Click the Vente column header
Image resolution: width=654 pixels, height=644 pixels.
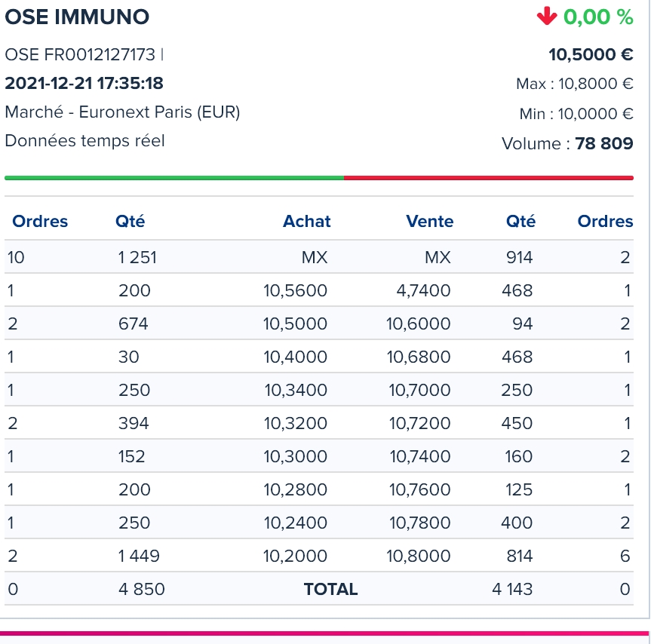pos(429,221)
